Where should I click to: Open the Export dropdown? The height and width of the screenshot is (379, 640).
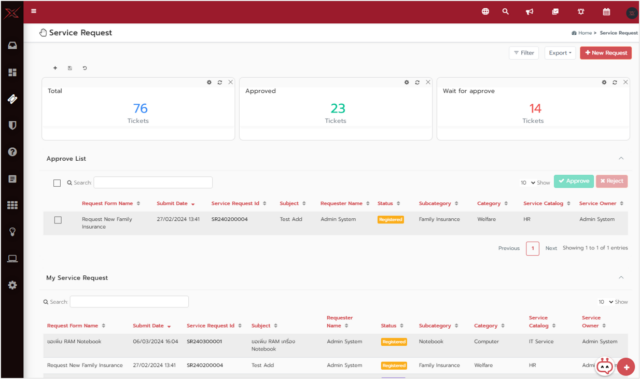tap(560, 53)
